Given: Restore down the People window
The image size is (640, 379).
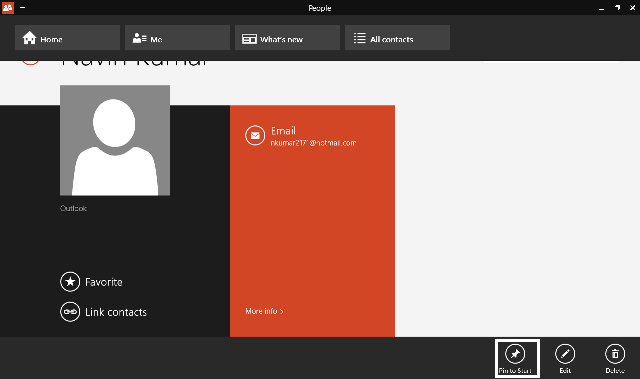Looking at the screenshot, I should (x=617, y=8).
